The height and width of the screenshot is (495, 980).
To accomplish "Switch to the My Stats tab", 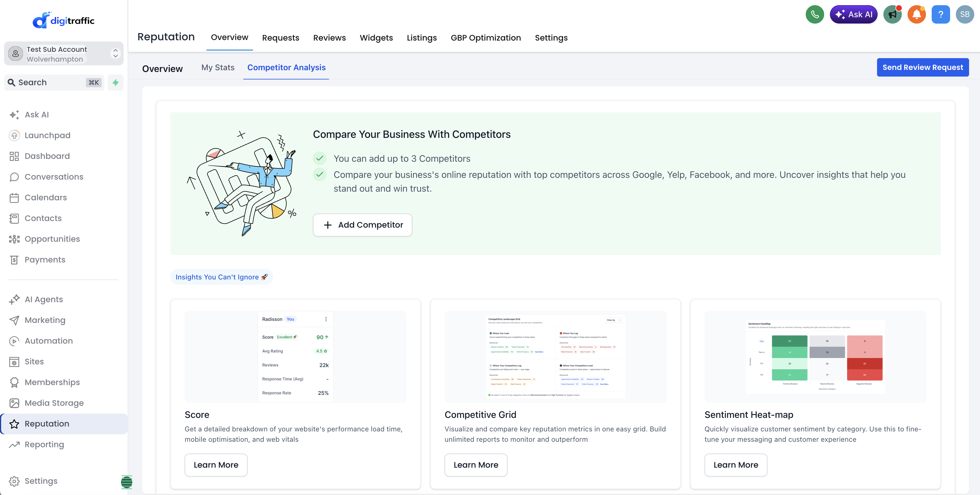I will click(x=218, y=67).
